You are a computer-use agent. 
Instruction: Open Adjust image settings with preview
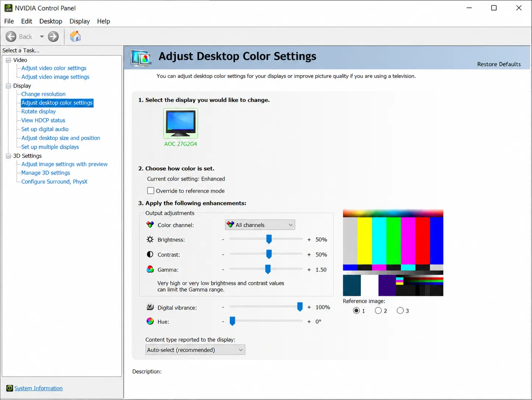(64, 164)
